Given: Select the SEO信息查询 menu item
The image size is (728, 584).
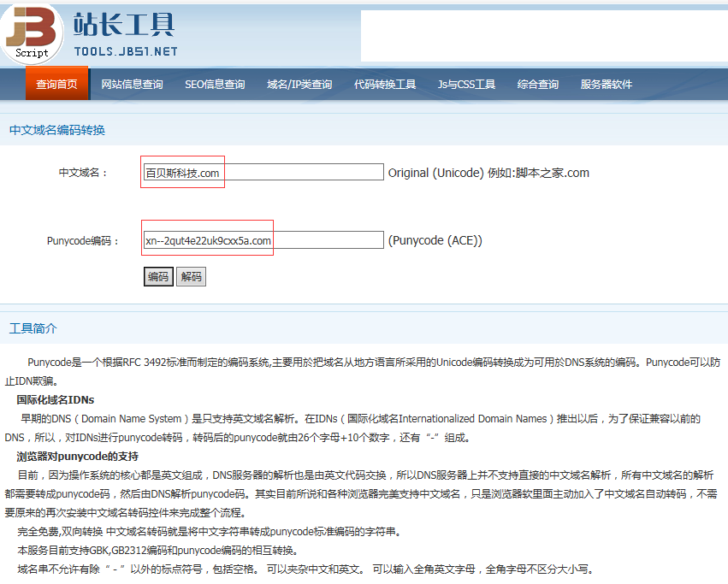Looking at the screenshot, I should [215, 85].
